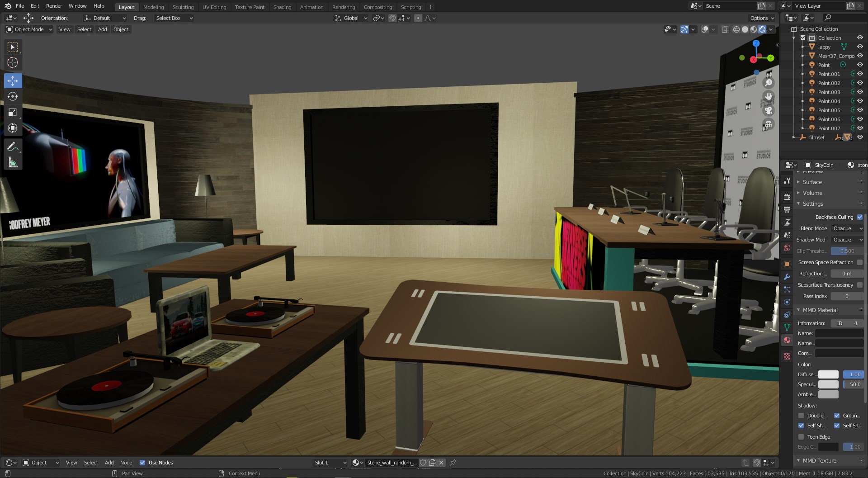868x478 pixels.
Task: Click the Pass Index number field
Action: [847, 296]
